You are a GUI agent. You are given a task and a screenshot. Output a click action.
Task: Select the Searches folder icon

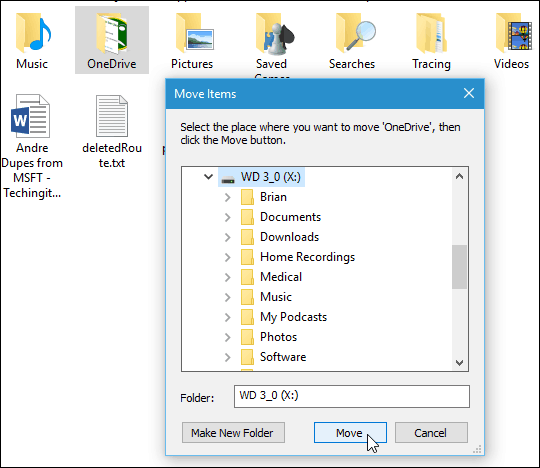355,33
